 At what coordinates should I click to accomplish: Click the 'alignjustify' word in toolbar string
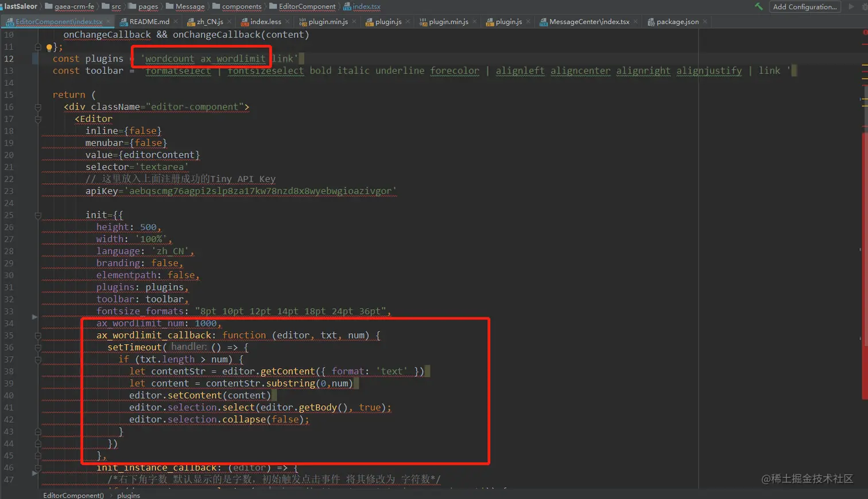tap(709, 71)
